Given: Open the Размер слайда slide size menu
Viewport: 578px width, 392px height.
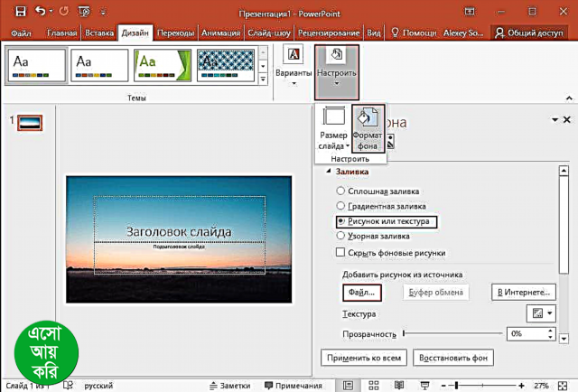Looking at the screenshot, I should pyautogui.click(x=332, y=130).
